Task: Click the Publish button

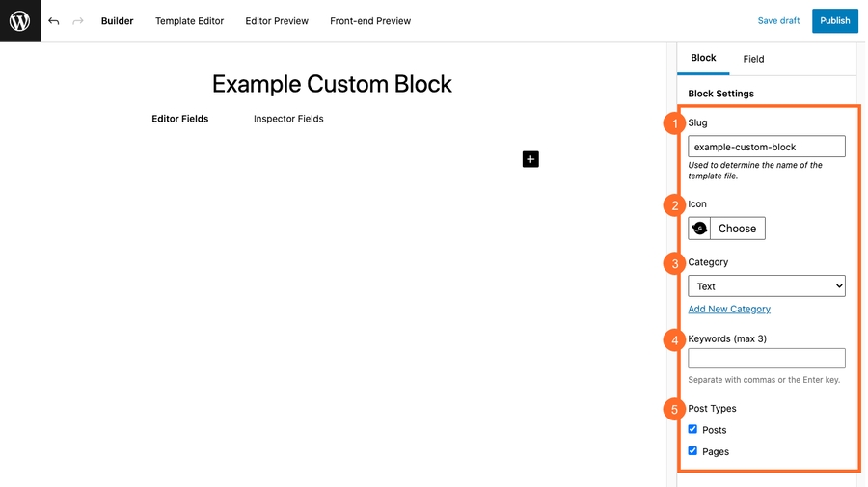Action: (835, 21)
